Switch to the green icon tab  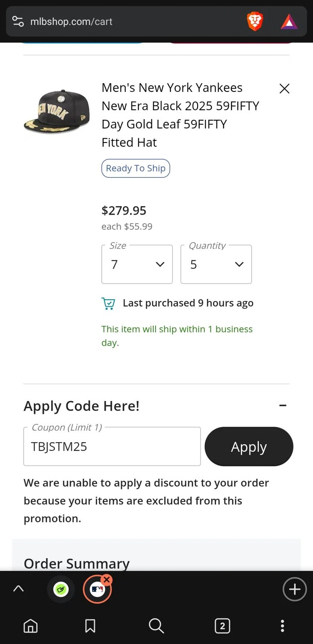[x=61, y=589]
